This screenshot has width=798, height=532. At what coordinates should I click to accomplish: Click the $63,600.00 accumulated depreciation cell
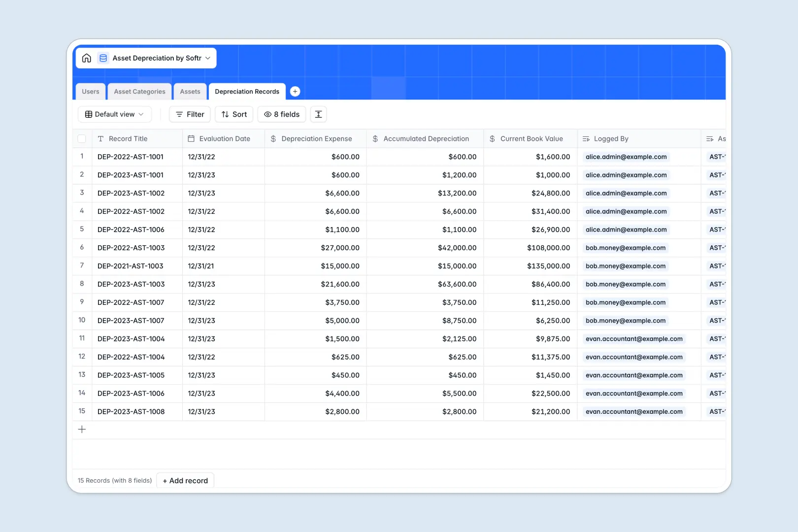(x=425, y=285)
